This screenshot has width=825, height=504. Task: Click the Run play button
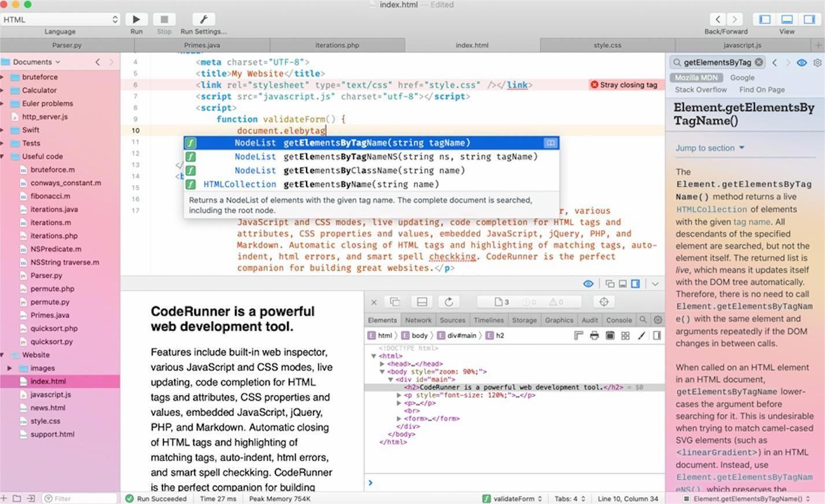pyautogui.click(x=137, y=19)
